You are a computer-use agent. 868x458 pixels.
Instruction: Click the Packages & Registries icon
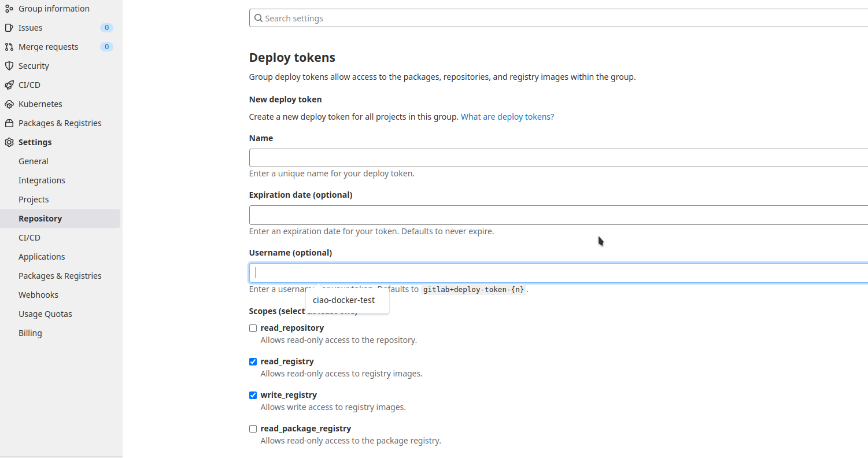pyautogui.click(x=9, y=123)
